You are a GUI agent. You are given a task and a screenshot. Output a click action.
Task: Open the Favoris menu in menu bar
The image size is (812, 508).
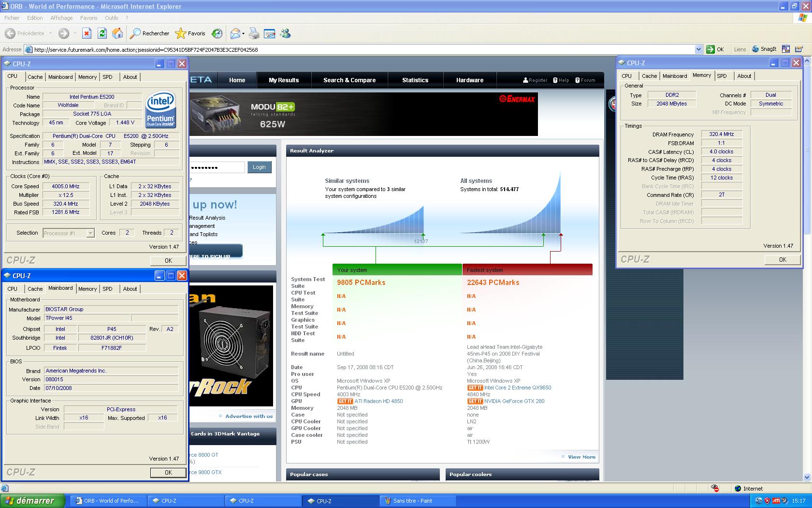tap(88, 18)
